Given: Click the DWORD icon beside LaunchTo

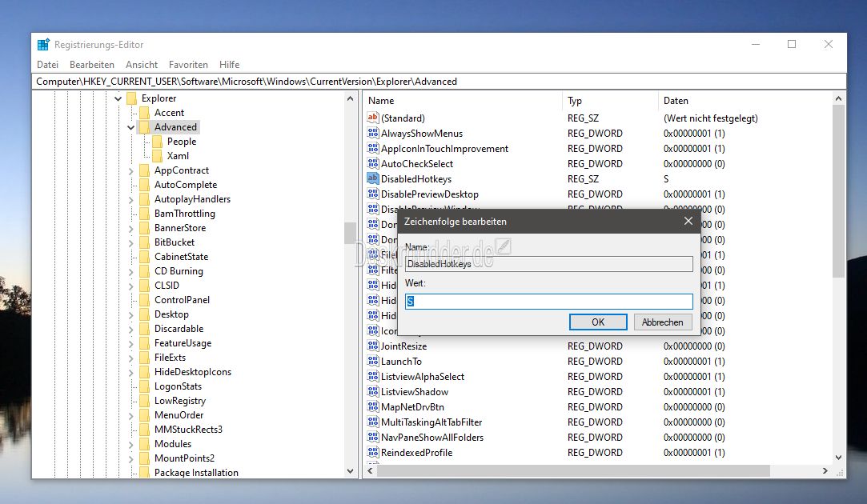Looking at the screenshot, I should click(373, 361).
